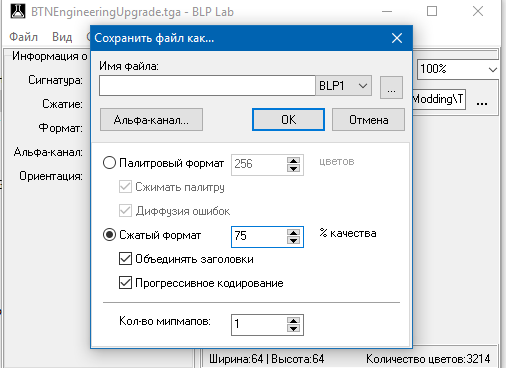
Task: Increase quality percent with up arrow at 75
Action: (x=293, y=233)
